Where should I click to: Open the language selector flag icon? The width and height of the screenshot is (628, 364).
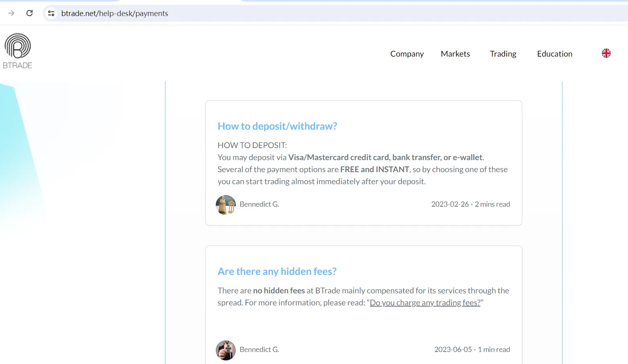pyautogui.click(x=606, y=53)
